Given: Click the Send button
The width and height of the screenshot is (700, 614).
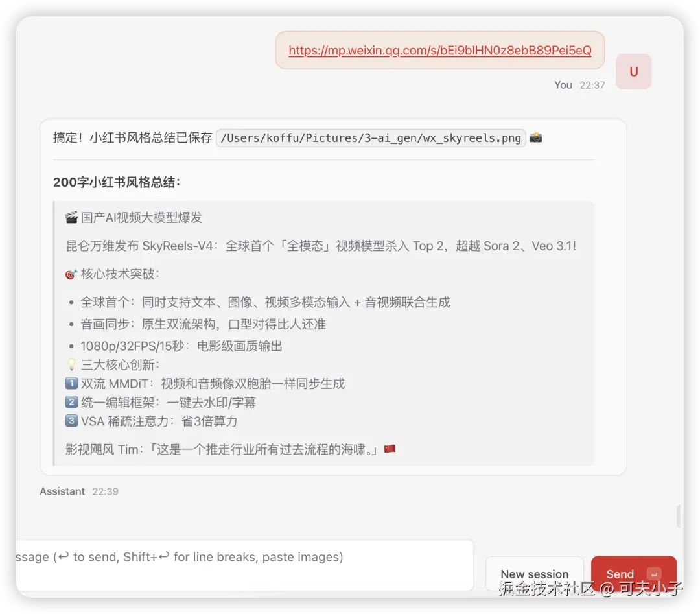Looking at the screenshot, I should tap(633, 573).
